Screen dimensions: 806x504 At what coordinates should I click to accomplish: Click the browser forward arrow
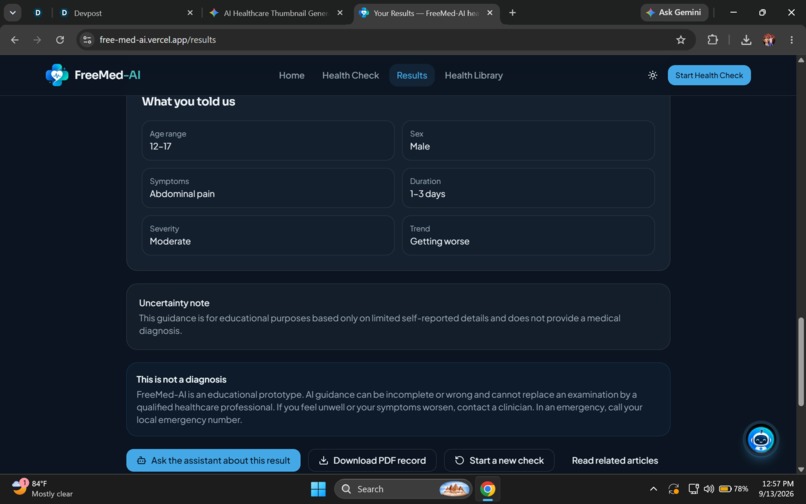(37, 40)
